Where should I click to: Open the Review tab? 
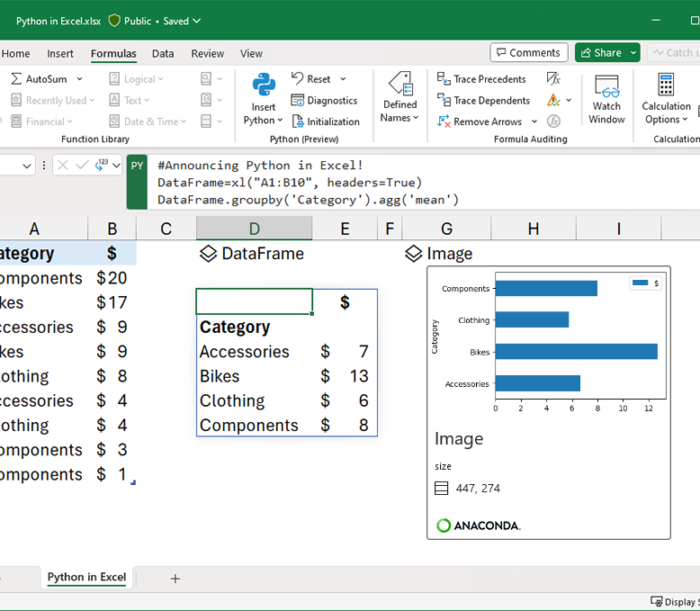click(208, 54)
